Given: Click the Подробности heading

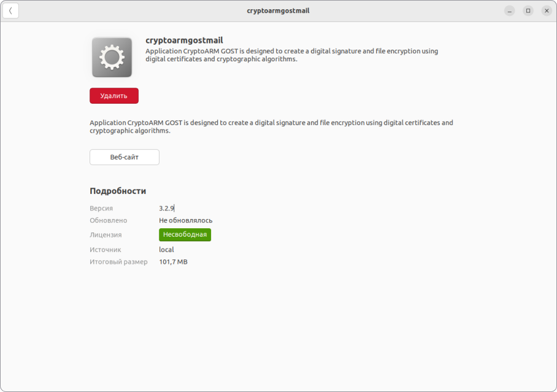Looking at the screenshot, I should (118, 191).
